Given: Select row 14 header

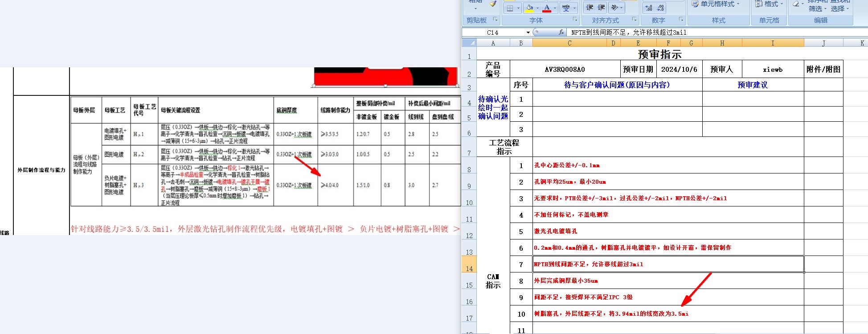Looking at the screenshot, I should tap(469, 264).
